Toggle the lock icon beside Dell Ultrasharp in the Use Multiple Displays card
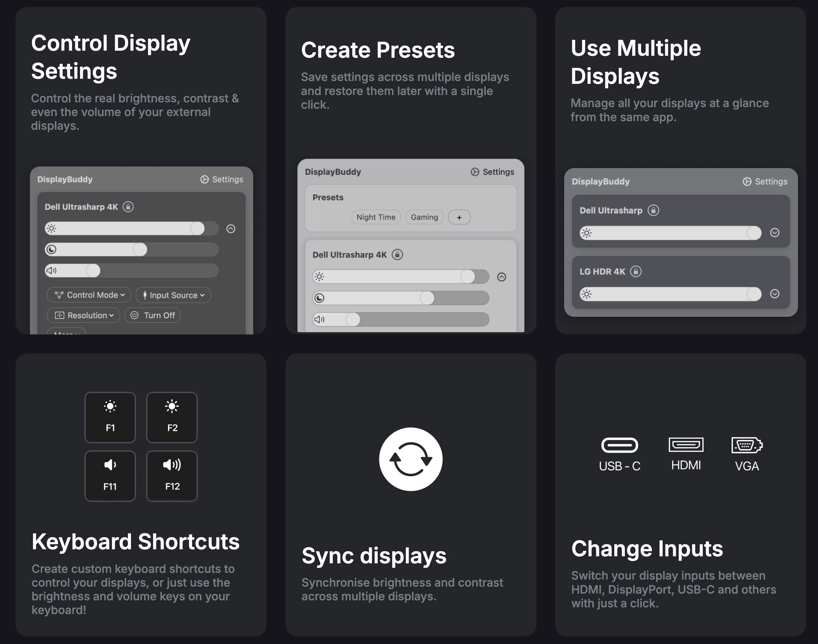 [653, 210]
